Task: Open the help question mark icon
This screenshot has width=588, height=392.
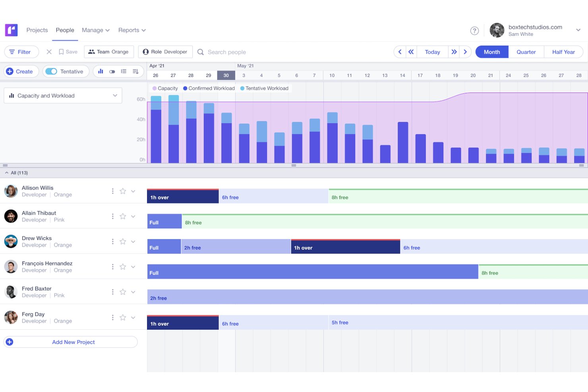Action: 474,31
